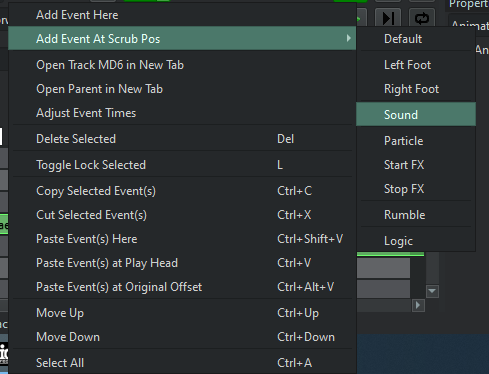
Task: Click the horizontal scrollbar right arrow
Action: point(418,305)
